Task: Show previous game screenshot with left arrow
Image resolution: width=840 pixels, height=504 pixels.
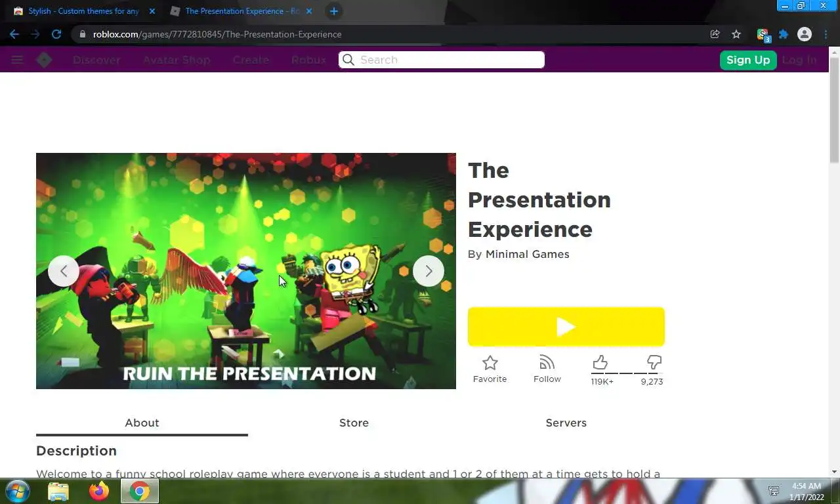Action: [64, 271]
